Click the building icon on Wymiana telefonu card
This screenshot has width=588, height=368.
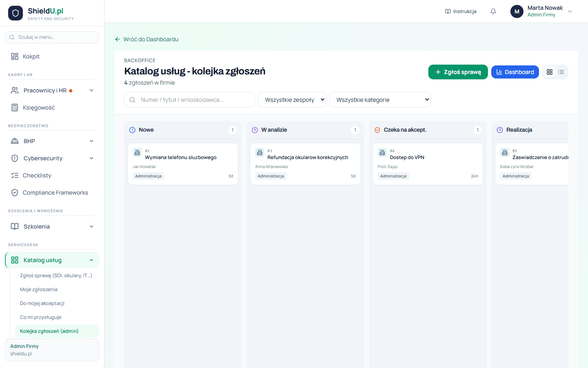pos(137,153)
